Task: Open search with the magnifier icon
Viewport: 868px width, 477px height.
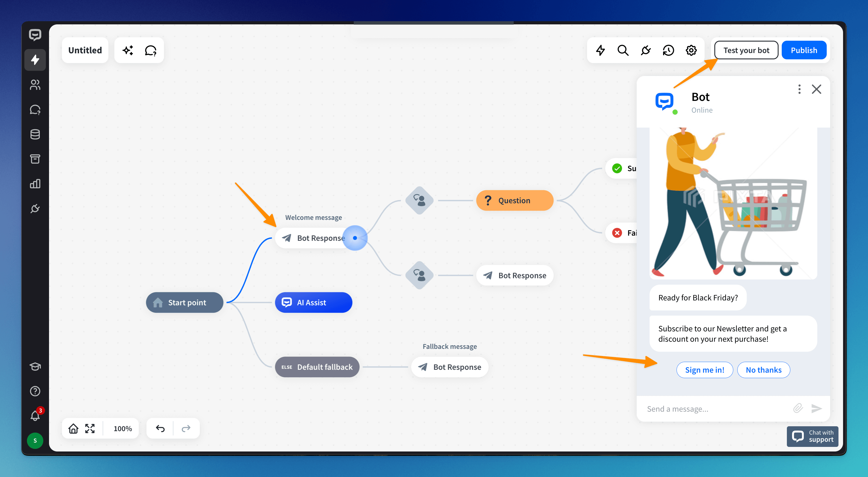Action: pyautogui.click(x=623, y=50)
